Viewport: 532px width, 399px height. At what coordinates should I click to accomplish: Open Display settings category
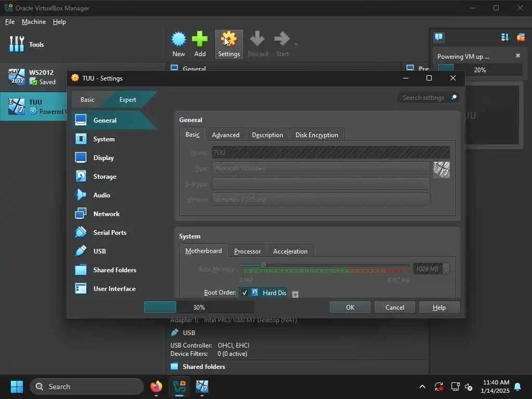[114, 158]
